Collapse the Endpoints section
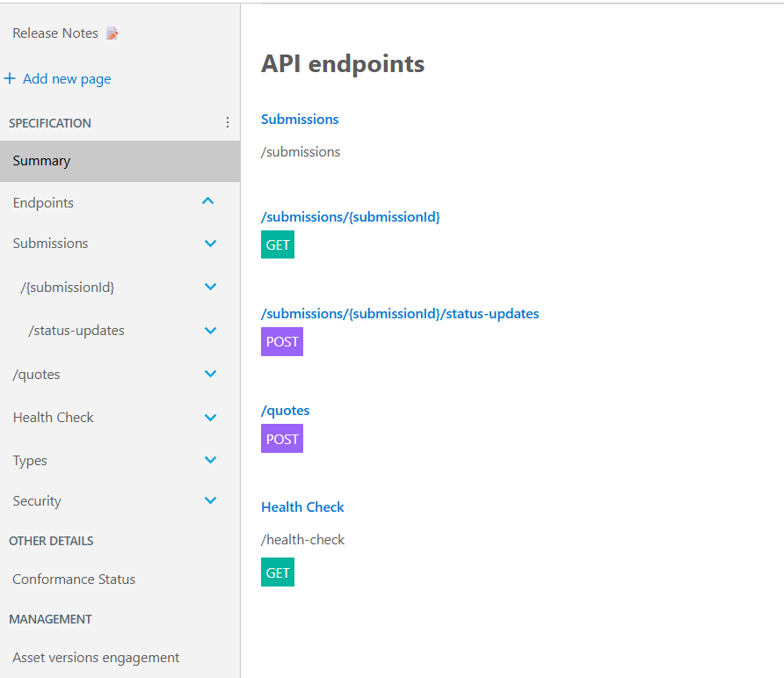Image resolution: width=784 pixels, height=678 pixels. pyautogui.click(x=208, y=200)
